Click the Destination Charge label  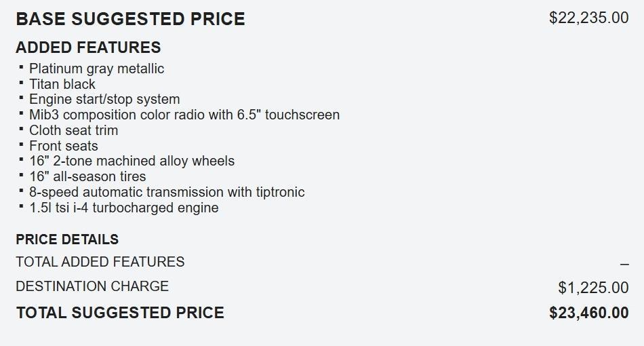coord(92,286)
